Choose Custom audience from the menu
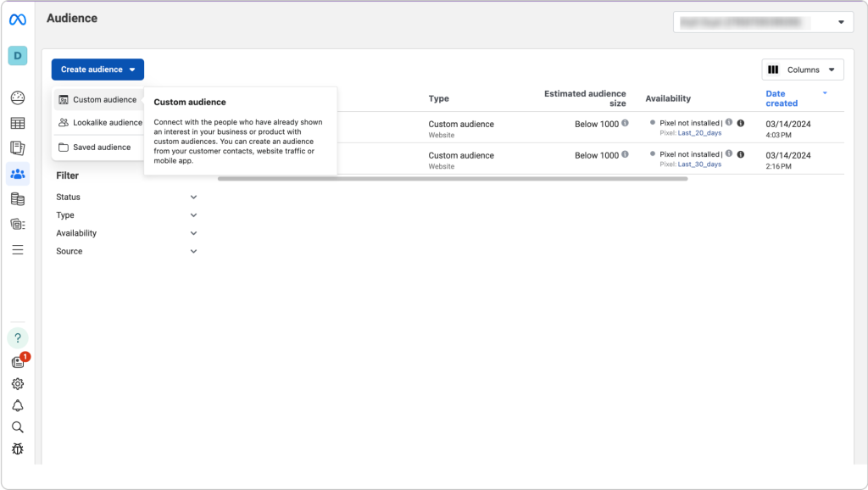 (98, 100)
